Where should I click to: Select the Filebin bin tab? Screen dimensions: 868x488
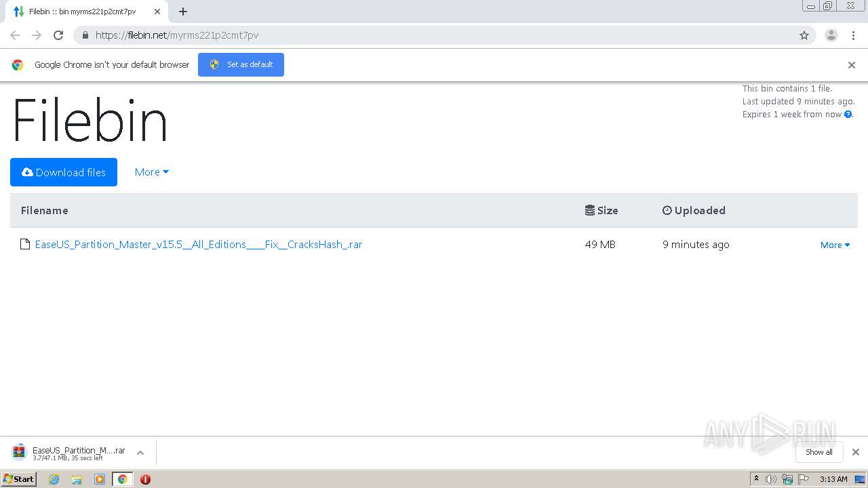pyautogui.click(x=86, y=12)
